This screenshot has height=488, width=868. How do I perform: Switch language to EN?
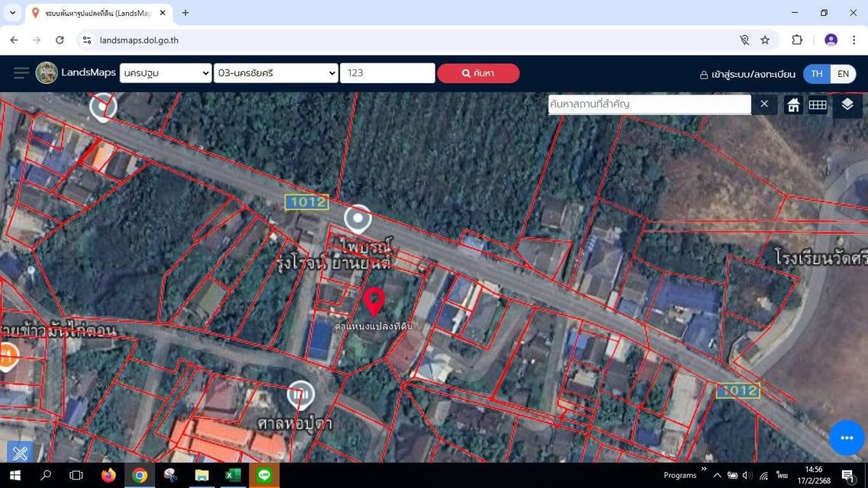click(843, 74)
